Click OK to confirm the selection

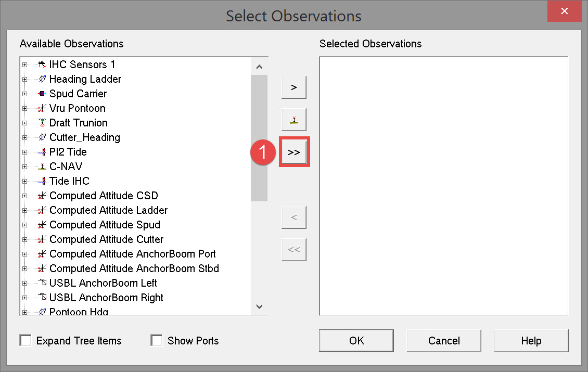click(356, 341)
